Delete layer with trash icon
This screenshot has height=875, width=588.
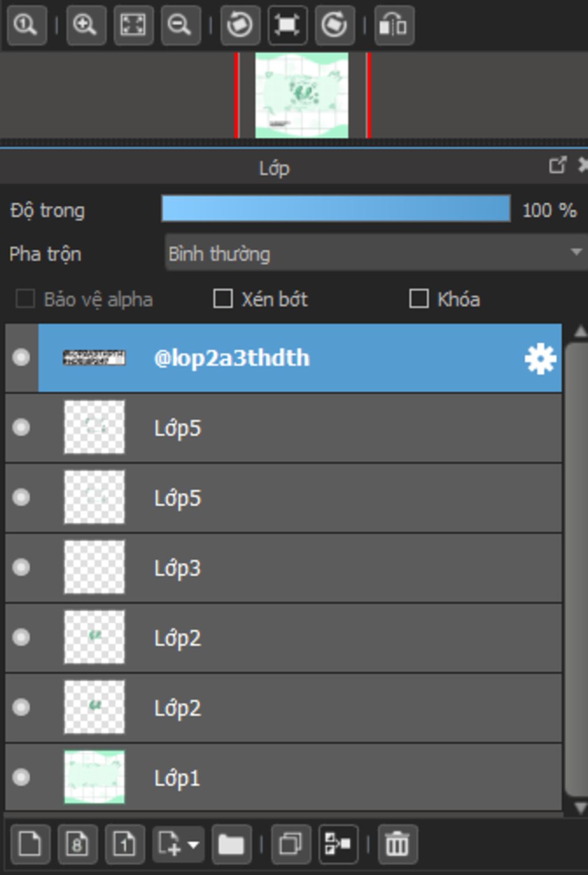coord(397,844)
